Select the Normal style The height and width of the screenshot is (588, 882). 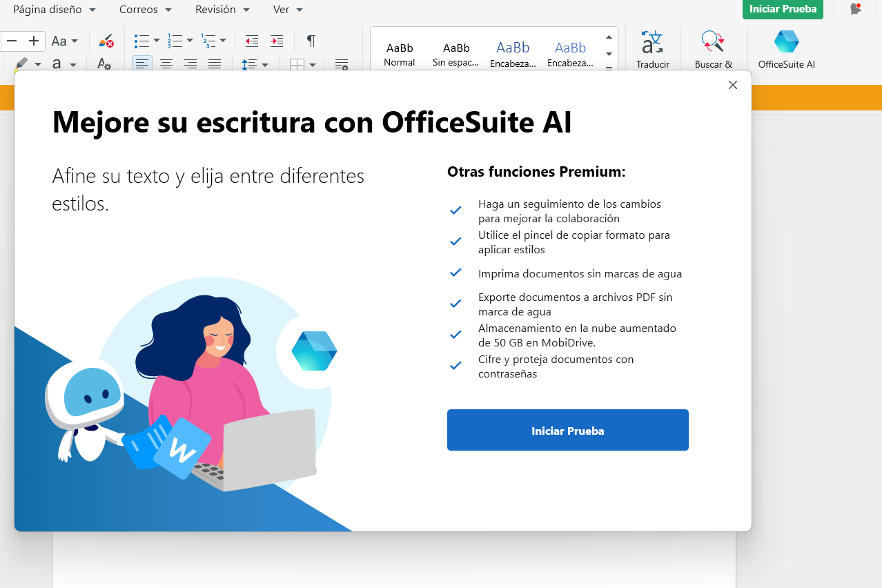click(400, 54)
